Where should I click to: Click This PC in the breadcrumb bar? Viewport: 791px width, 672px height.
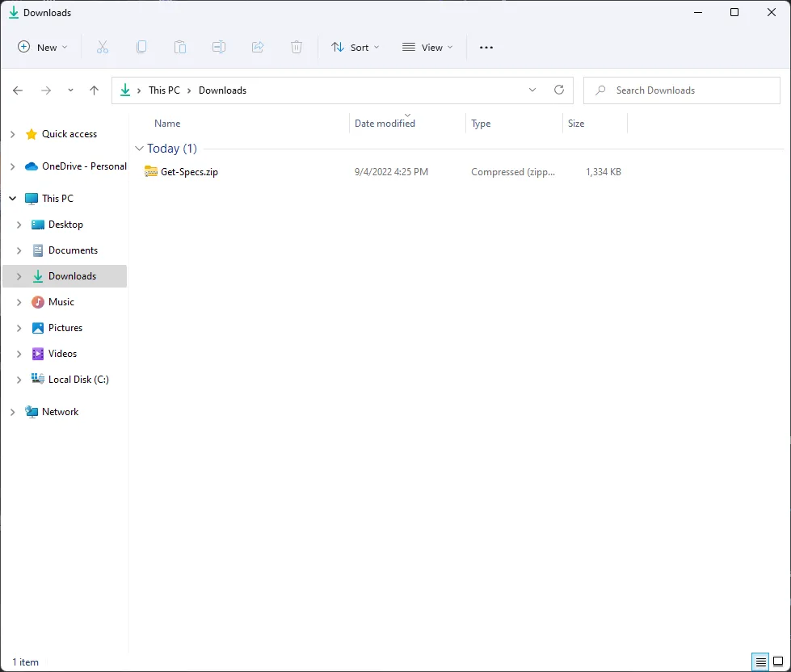pos(164,90)
